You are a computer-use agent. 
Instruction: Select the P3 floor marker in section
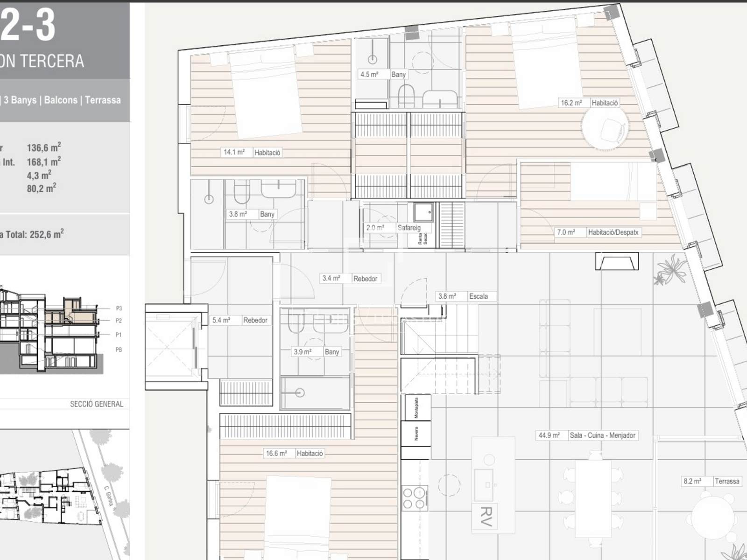[x=119, y=308]
